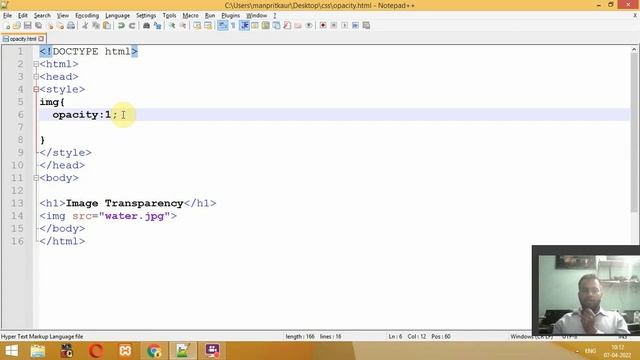This screenshot has height=360, width=640.
Task: Open the Edit menu
Action: (x=22, y=16)
